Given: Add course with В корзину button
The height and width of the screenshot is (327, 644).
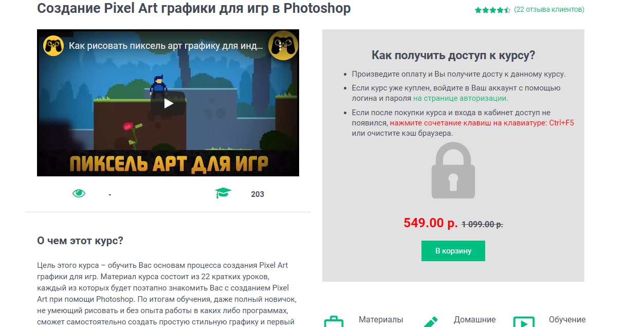Looking at the screenshot, I should (453, 251).
